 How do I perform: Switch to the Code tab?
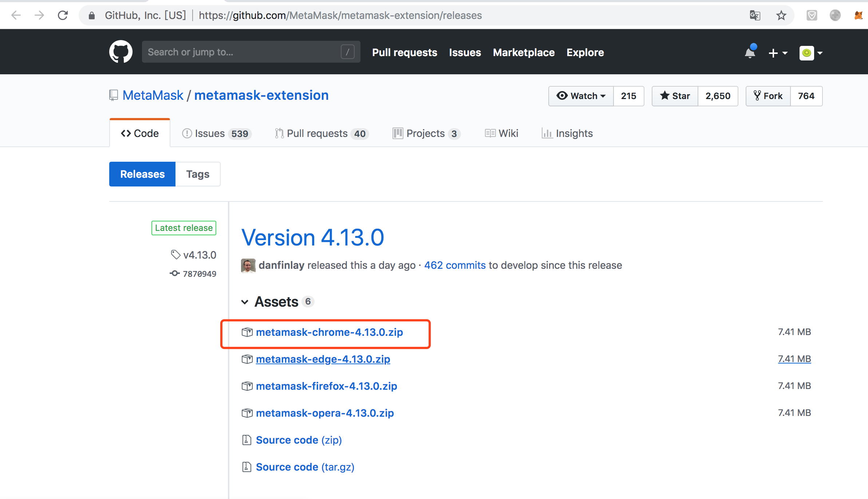140,133
